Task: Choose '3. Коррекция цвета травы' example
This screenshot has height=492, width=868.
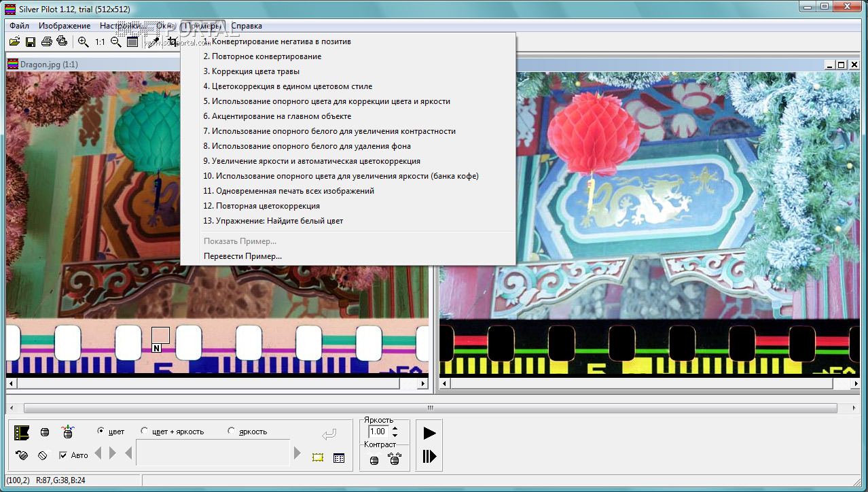Action: coord(348,71)
